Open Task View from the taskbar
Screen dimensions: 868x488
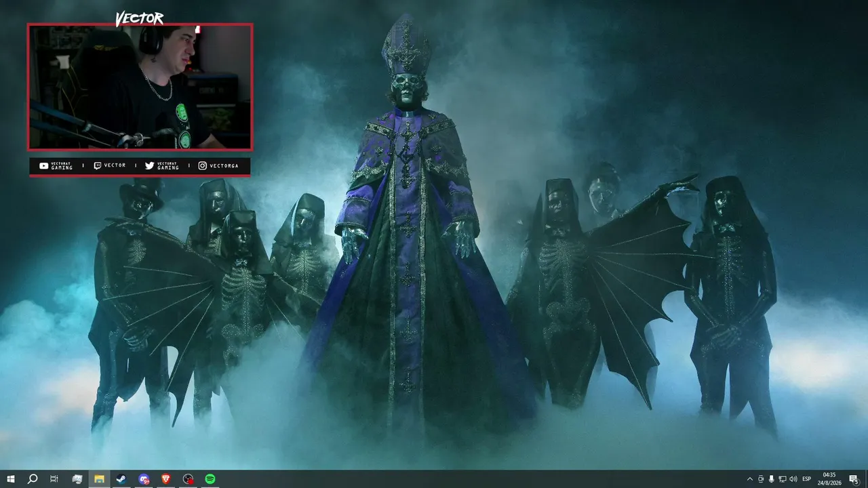point(54,479)
